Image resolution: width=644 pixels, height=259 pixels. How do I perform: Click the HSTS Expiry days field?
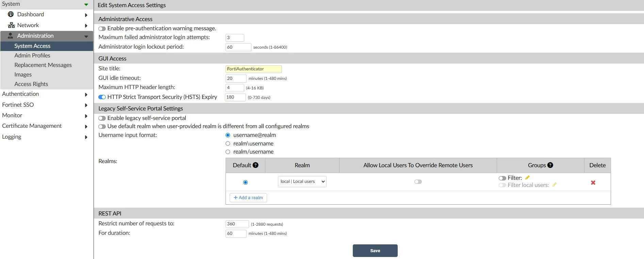coord(235,97)
